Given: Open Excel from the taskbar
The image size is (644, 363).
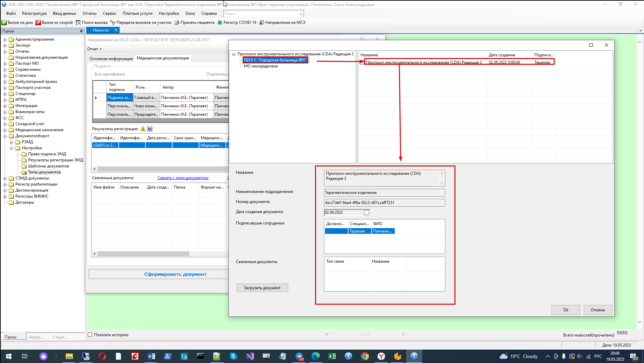Looking at the screenshot, I should pyautogui.click(x=332, y=356).
